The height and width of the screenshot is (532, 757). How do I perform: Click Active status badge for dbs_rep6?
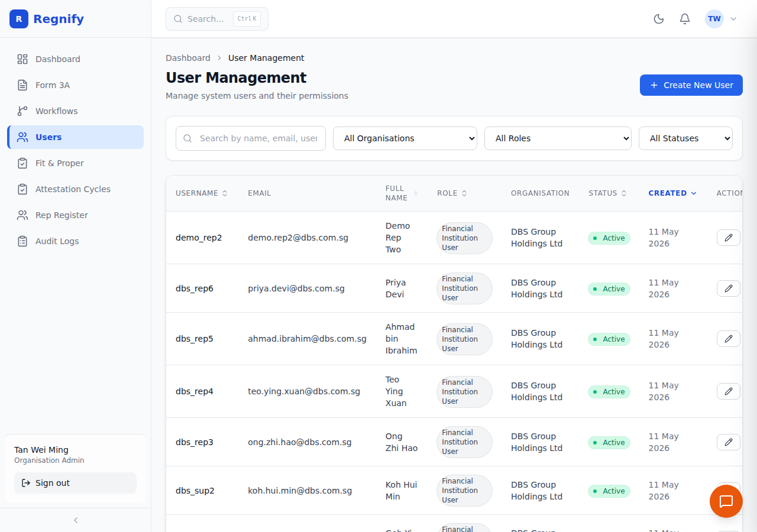point(609,288)
